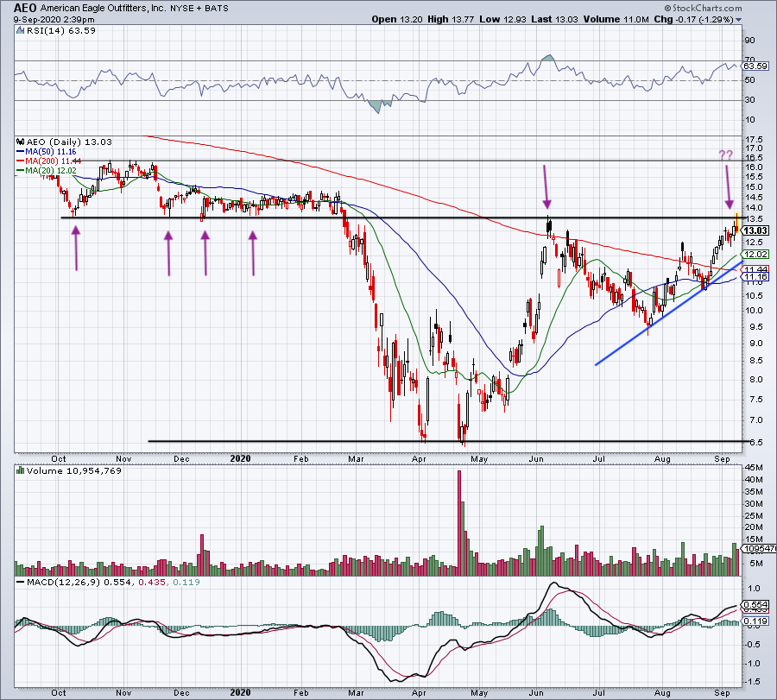Screen dimensions: 777x700
Task: Click the 17.5 price axis label
Action: pyautogui.click(x=755, y=139)
